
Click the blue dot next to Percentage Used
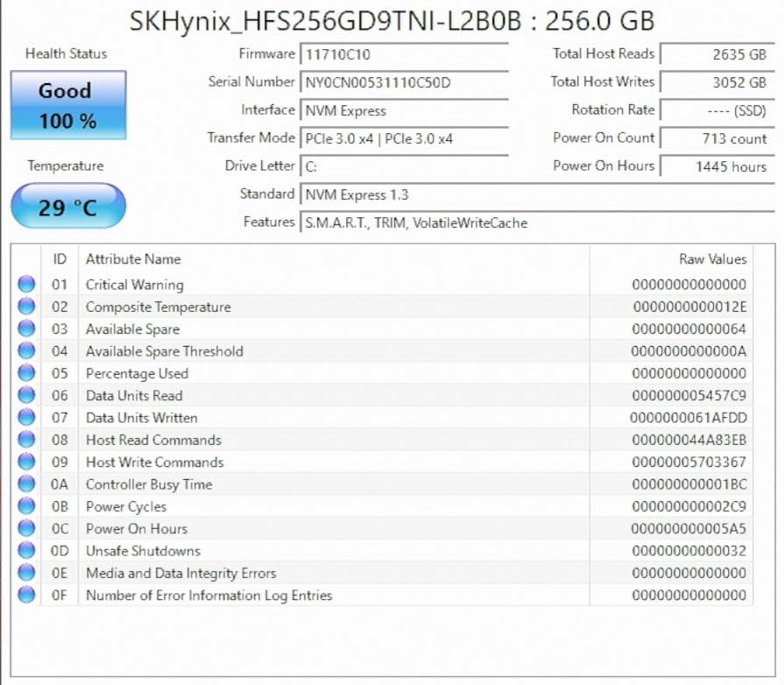click(x=27, y=373)
